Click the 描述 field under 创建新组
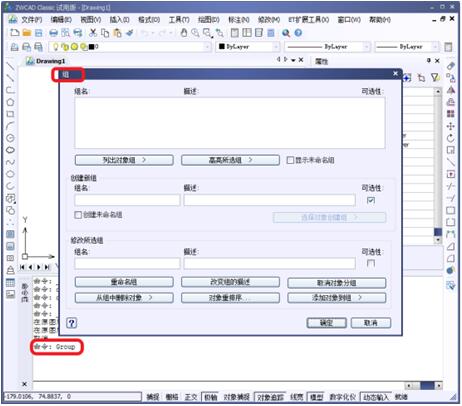The height and width of the screenshot is (406, 462). point(269,200)
